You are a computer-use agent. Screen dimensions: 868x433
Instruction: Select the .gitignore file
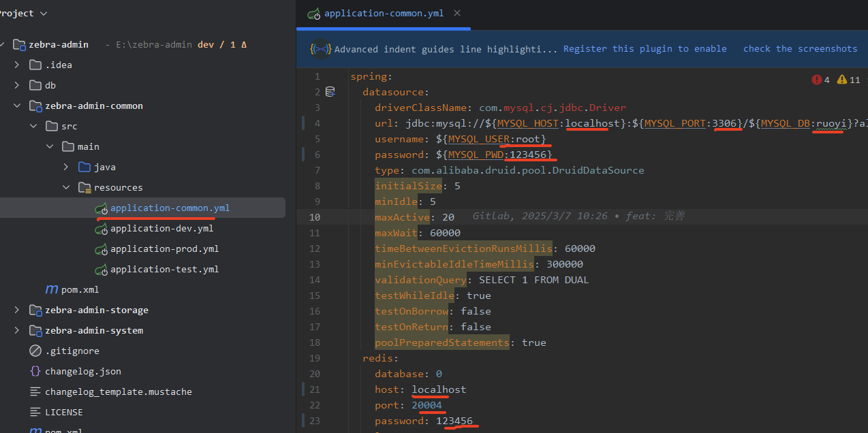point(72,351)
